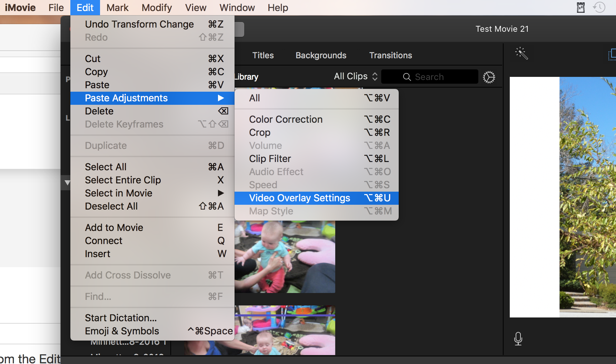
Task: Expand the sidebar disclosure triangle
Action: pos(67,183)
